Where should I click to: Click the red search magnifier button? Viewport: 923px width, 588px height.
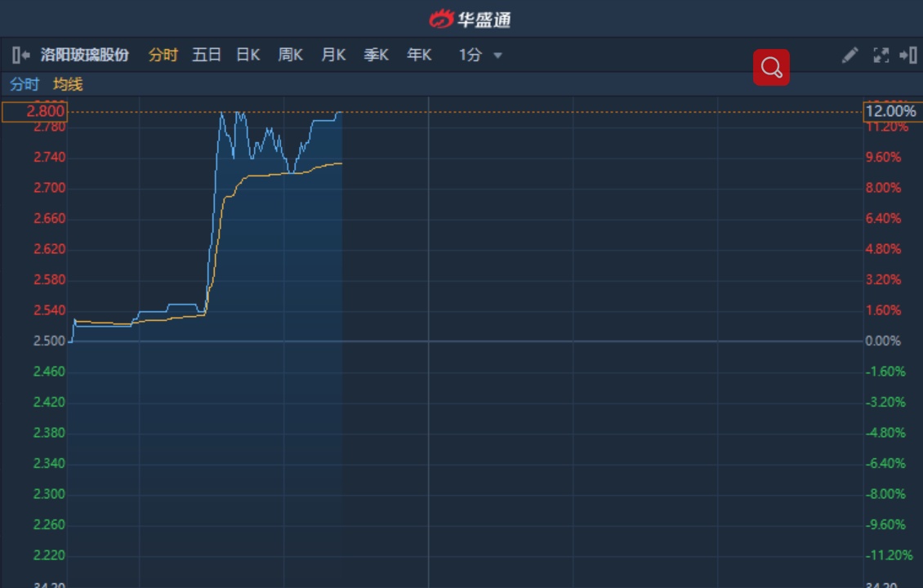[x=771, y=67]
